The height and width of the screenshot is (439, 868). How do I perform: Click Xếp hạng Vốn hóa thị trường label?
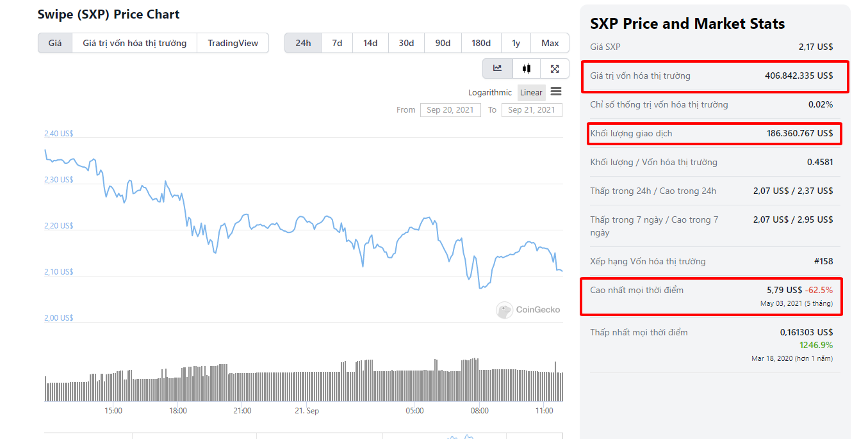(648, 261)
